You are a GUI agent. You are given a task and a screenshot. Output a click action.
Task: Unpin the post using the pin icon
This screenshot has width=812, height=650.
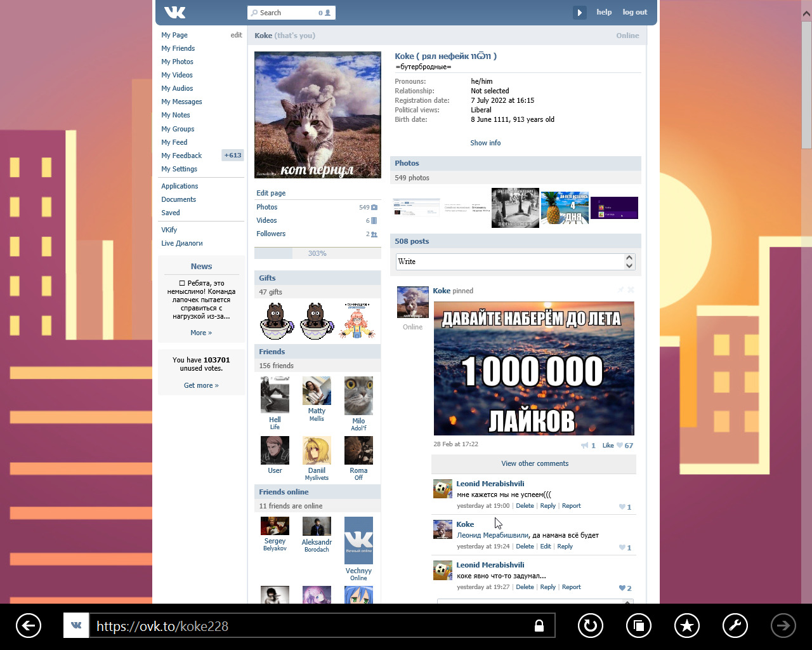tap(620, 290)
